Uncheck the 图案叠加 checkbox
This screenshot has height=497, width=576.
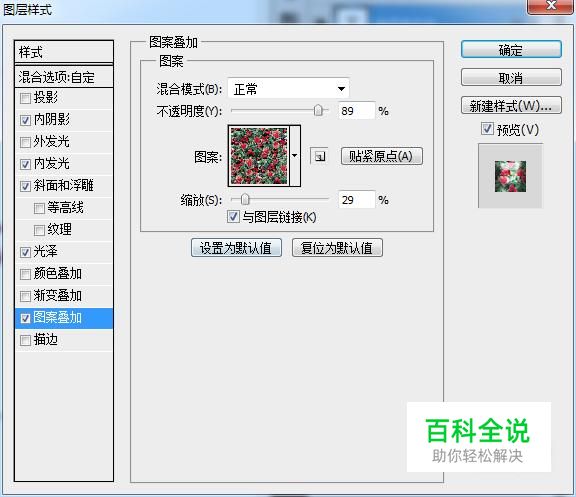pyautogui.click(x=25, y=318)
